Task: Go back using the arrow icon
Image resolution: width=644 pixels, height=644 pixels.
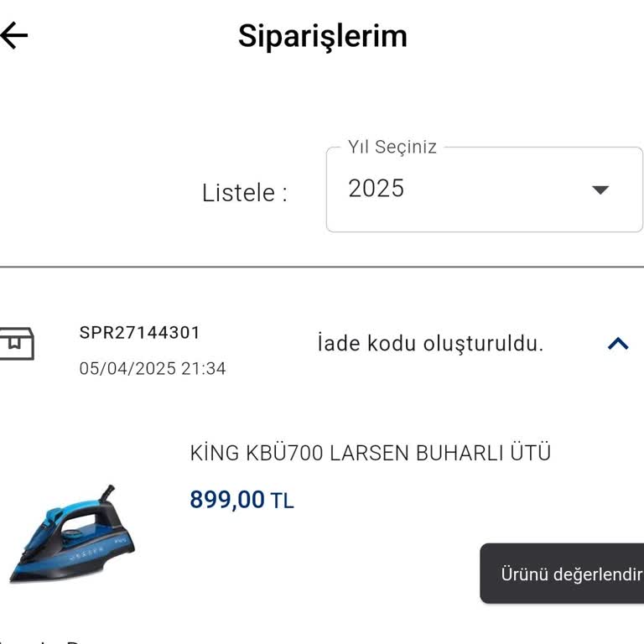Action: (x=14, y=35)
